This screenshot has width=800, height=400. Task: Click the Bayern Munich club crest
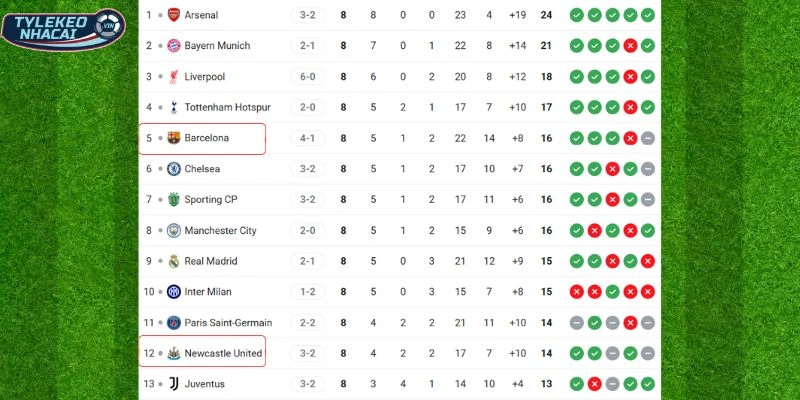coord(173,46)
